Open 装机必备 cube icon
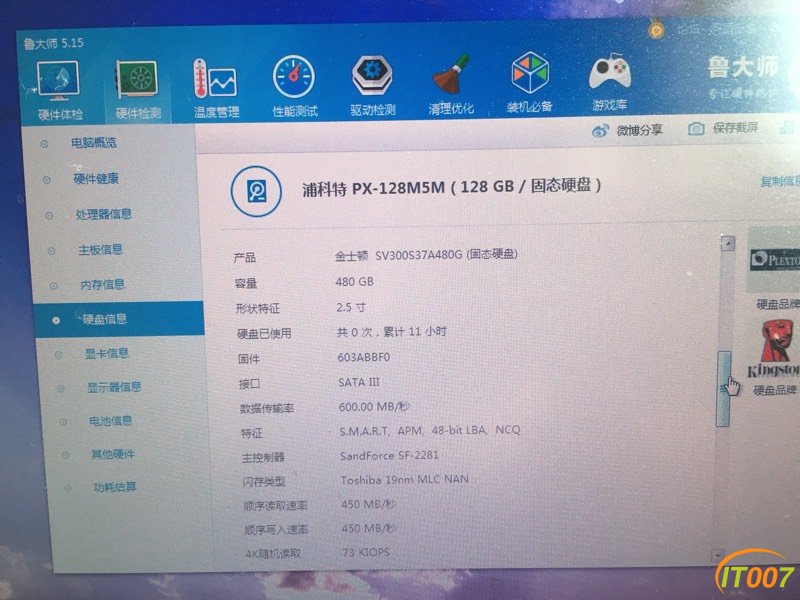The image size is (800, 600). point(530,72)
